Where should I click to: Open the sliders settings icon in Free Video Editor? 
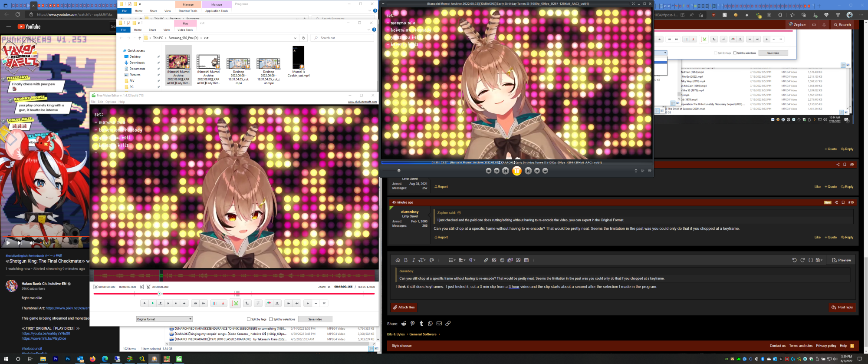(x=258, y=303)
